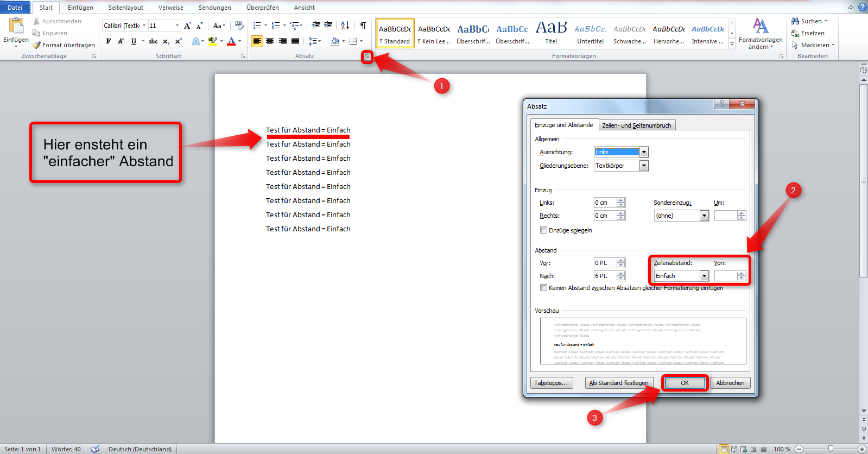Align text left
This screenshot has height=454, width=868.
[257, 41]
